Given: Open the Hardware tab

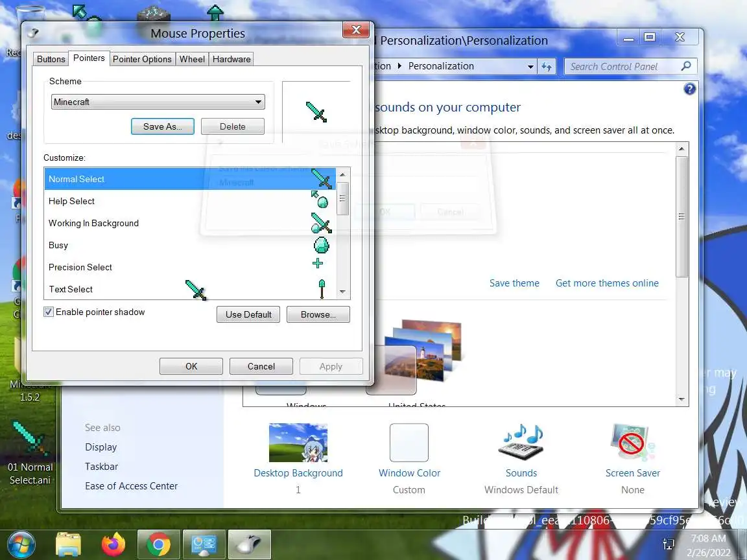Looking at the screenshot, I should click(x=231, y=59).
